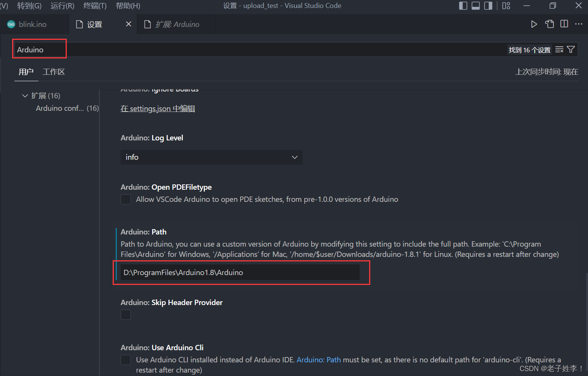The image size is (588, 376).
Task: Click the run play icon in editor toolbar
Action: pos(534,24)
